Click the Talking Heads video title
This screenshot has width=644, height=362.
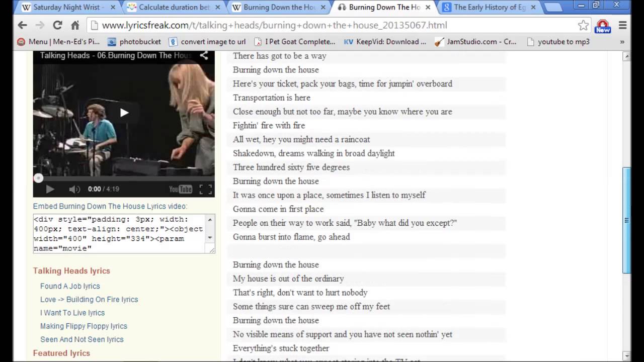pyautogui.click(x=116, y=55)
